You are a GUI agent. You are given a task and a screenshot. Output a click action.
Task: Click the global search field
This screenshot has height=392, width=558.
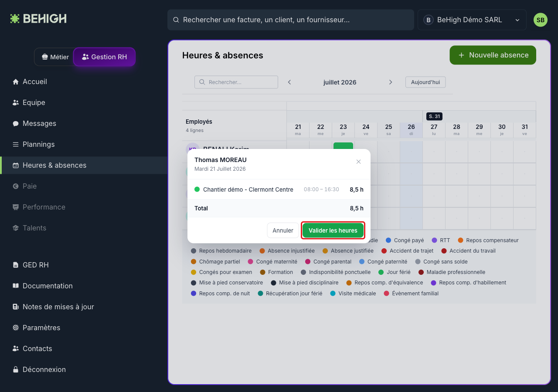coord(291,20)
